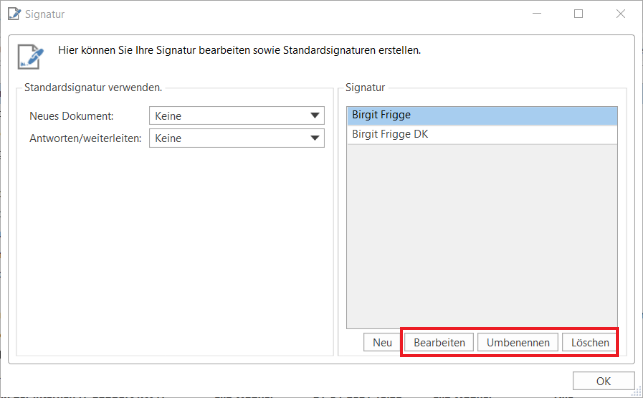Image resolution: width=643 pixels, height=398 pixels.
Task: Click the Neues Dokument label
Action: [71, 116]
